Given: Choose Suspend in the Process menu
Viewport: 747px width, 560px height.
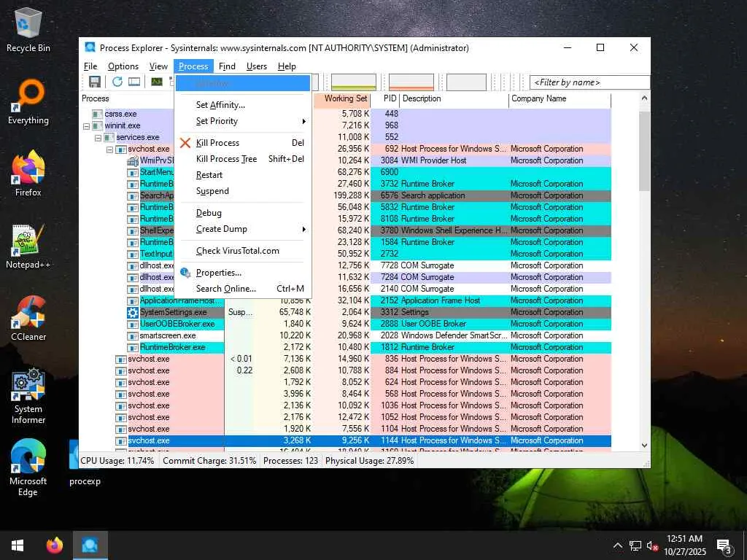Looking at the screenshot, I should [244, 192].
